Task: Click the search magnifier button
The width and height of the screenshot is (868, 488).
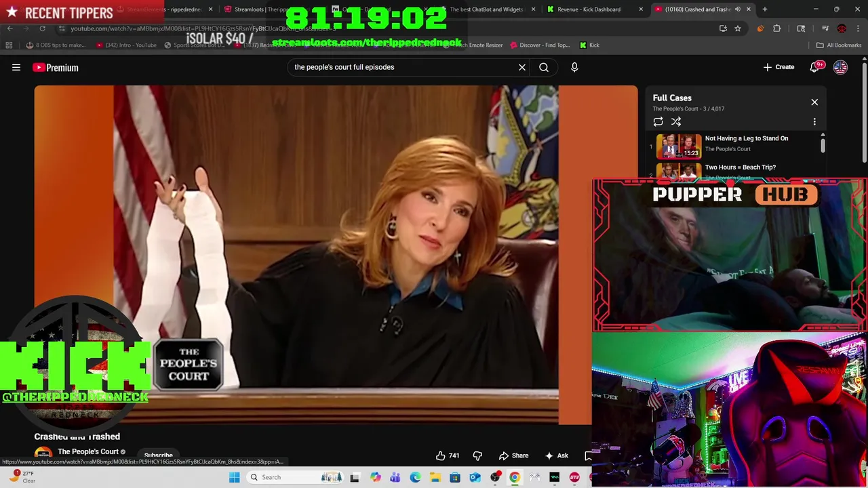Action: [544, 67]
